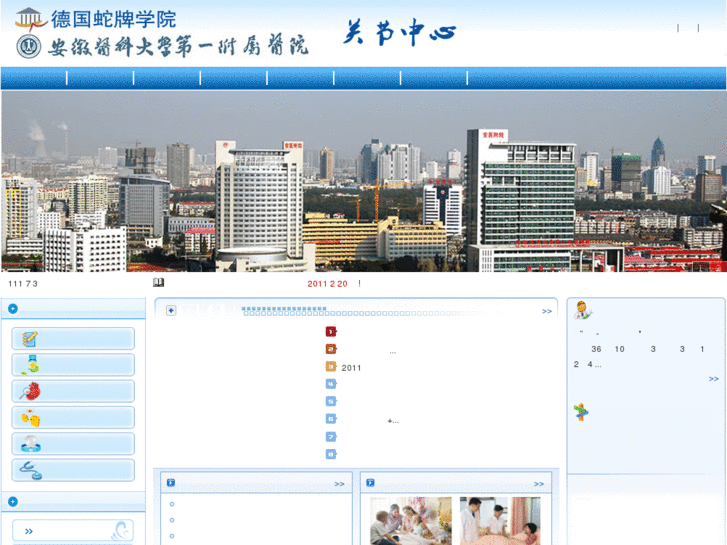Select the blue number 5 news item
This screenshot has width=727, height=545.
[331, 401]
